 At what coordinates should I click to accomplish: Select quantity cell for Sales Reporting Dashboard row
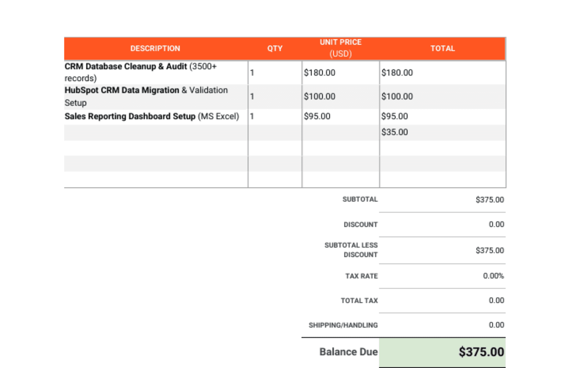[x=275, y=116]
